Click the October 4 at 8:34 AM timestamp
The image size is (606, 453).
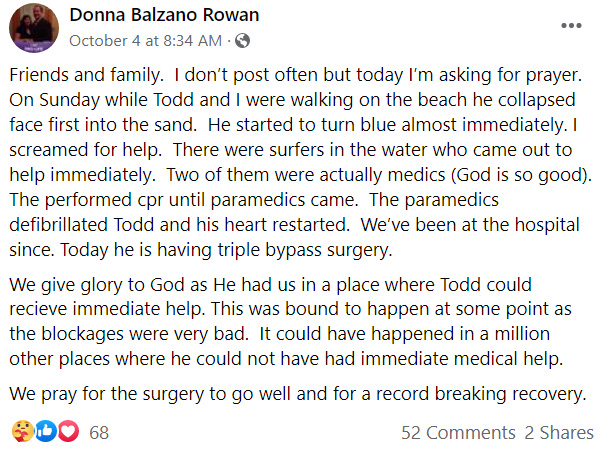point(145,41)
